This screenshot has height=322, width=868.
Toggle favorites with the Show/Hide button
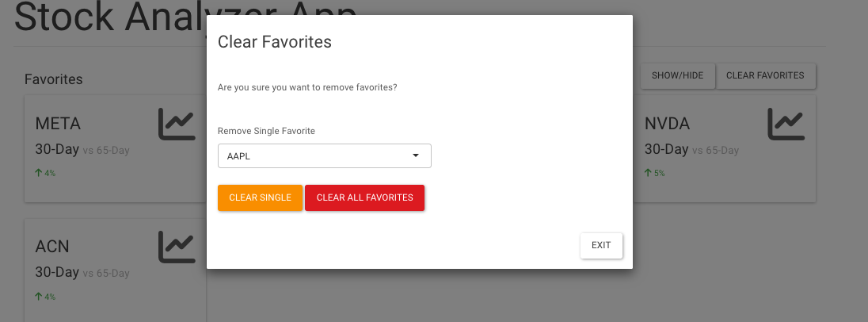(x=678, y=76)
